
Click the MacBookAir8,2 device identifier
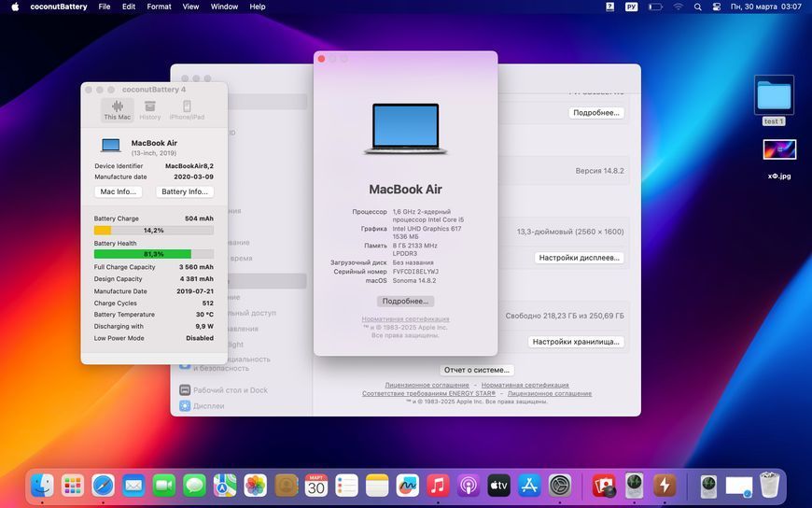coord(189,166)
